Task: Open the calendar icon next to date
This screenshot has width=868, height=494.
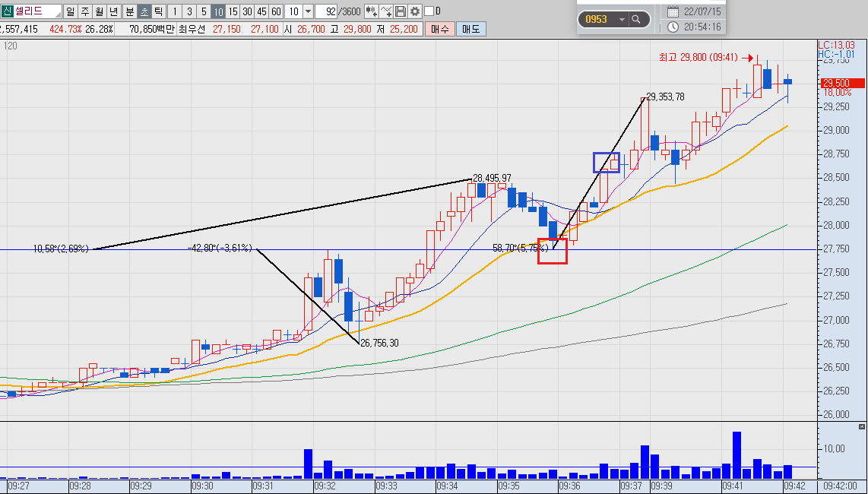Action: click(x=673, y=11)
